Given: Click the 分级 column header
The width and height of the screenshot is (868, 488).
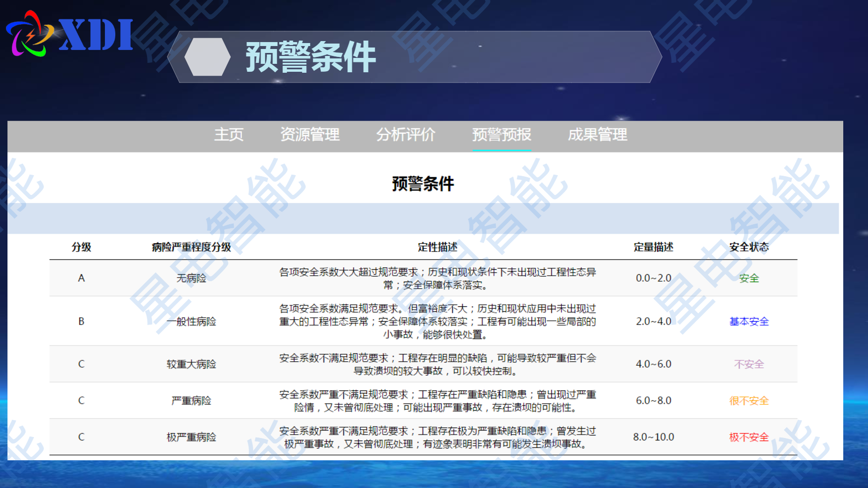Looking at the screenshot, I should click(81, 247).
